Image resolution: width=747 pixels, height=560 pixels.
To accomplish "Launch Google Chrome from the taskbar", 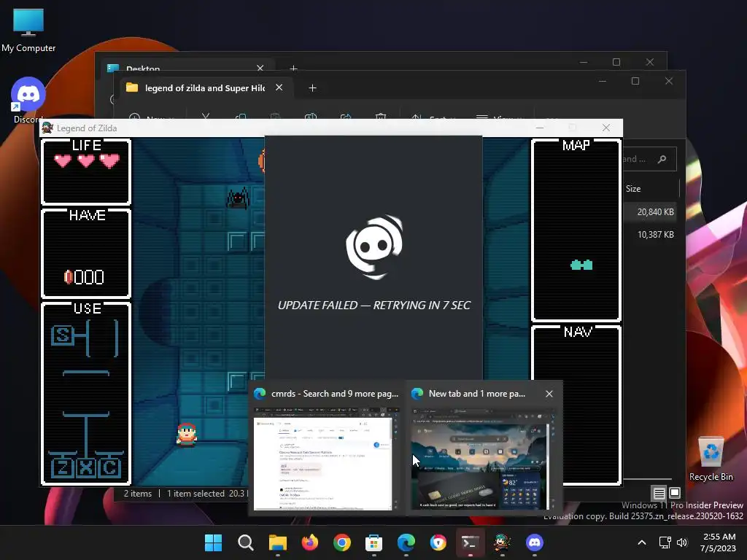I will 341,542.
